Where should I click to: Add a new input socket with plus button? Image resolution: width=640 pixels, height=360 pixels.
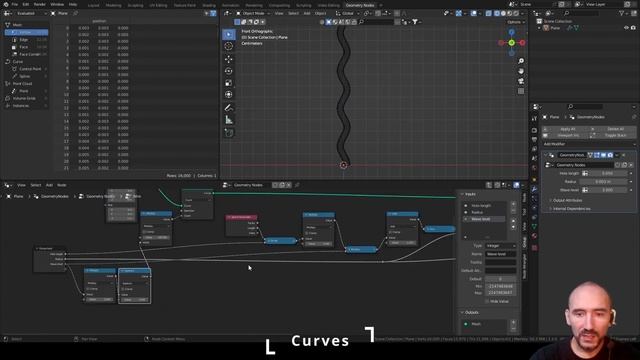(x=513, y=204)
